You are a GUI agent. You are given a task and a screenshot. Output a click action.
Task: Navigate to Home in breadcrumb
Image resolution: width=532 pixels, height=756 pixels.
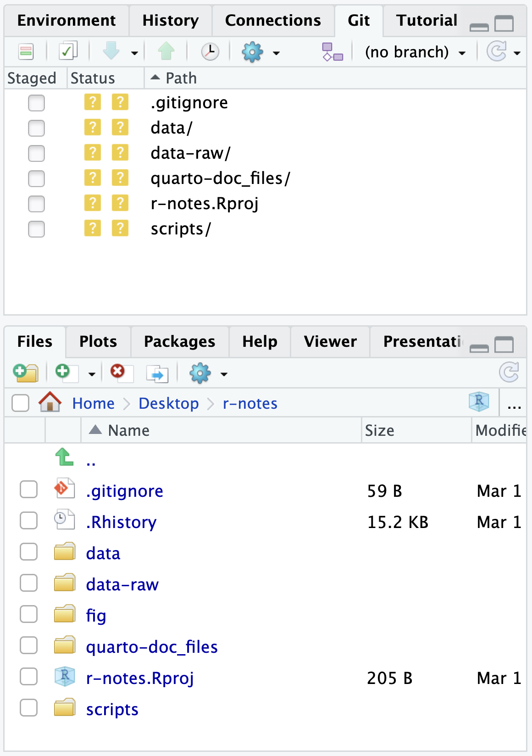(94, 403)
